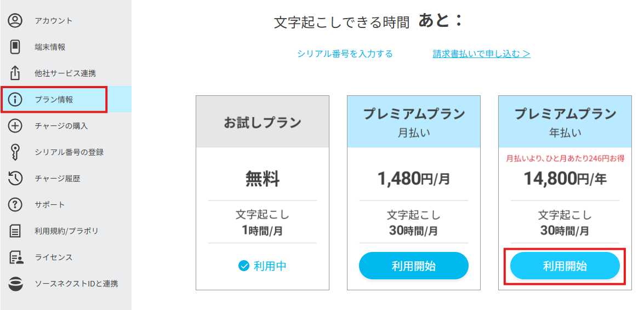This screenshot has width=644, height=310.
Task: Click the プラン情報 info icon
Action: tap(15, 99)
